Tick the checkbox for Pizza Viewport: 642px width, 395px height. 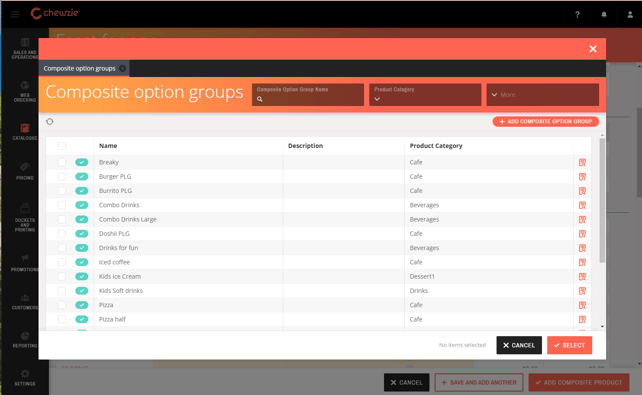(x=62, y=305)
